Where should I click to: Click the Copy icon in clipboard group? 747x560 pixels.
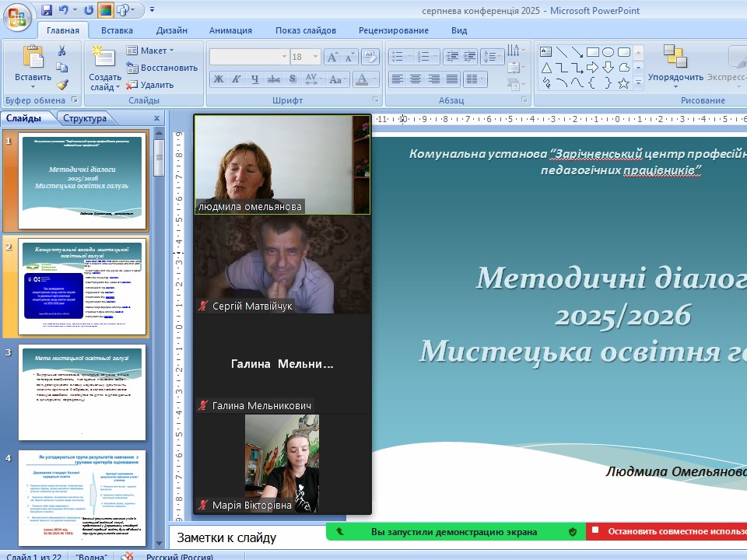[62, 68]
